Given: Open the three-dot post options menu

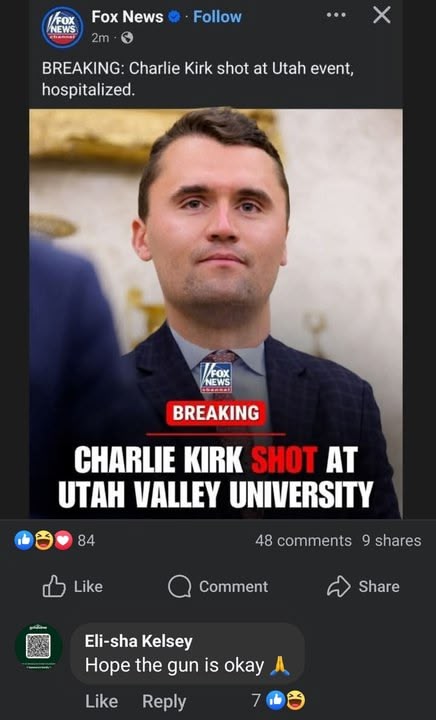Looking at the screenshot, I should 336,15.
